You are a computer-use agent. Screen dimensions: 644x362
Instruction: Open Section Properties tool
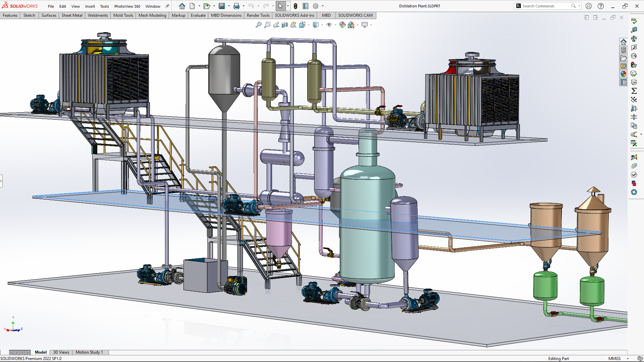point(634,47)
